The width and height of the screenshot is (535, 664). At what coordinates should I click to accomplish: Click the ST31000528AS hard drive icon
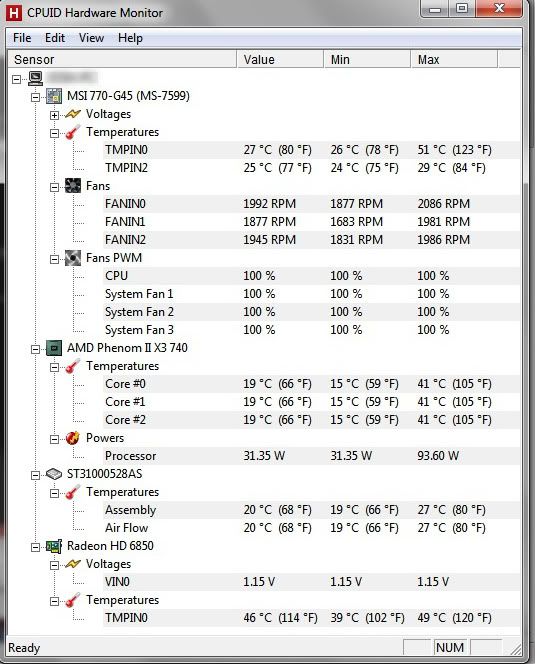54,474
